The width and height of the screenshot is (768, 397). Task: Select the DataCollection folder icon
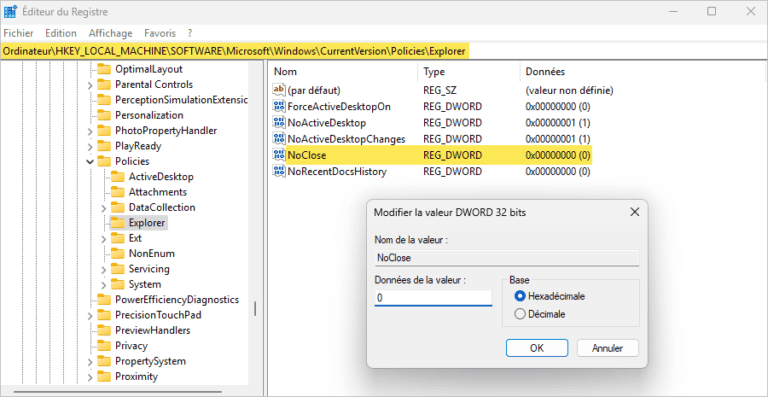pyautogui.click(x=117, y=208)
